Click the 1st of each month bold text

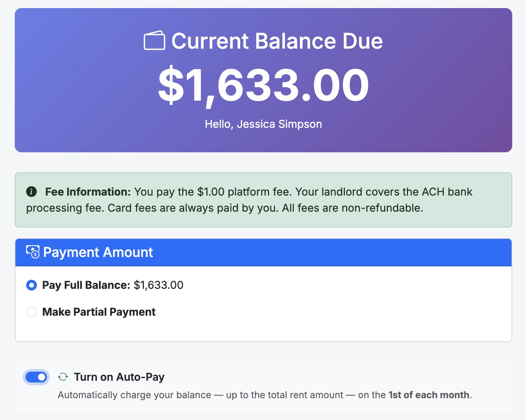[428, 395]
